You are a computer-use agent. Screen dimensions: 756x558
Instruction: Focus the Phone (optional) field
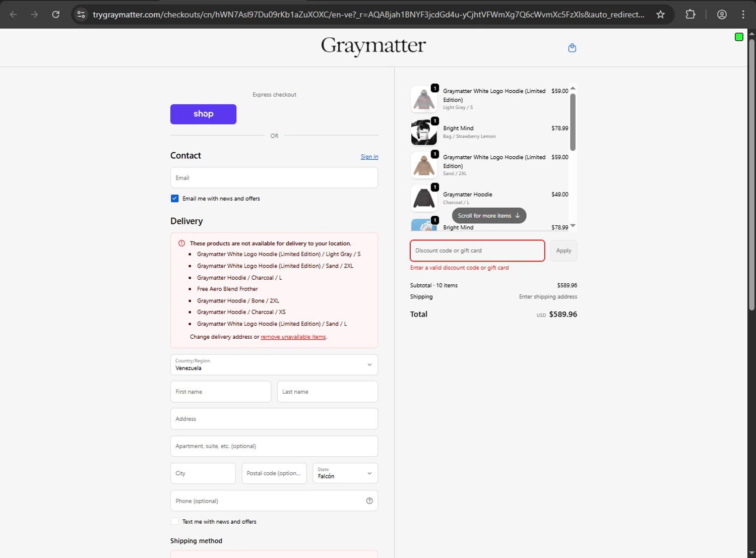point(274,501)
